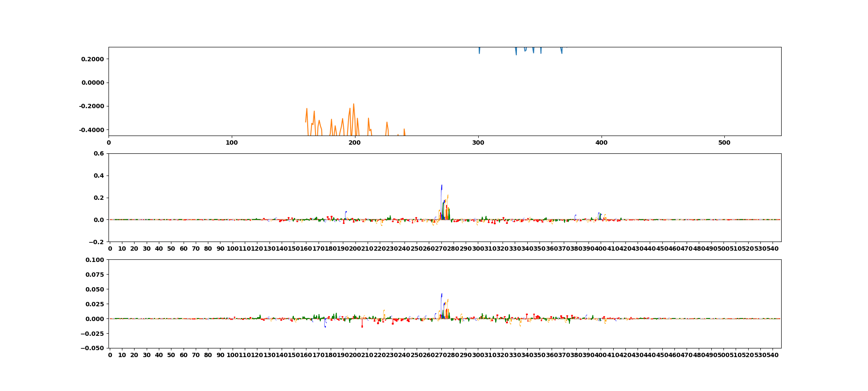The width and height of the screenshot is (868, 391).
Task: Select x-axis tick 200 on top plot
Action: pos(355,142)
